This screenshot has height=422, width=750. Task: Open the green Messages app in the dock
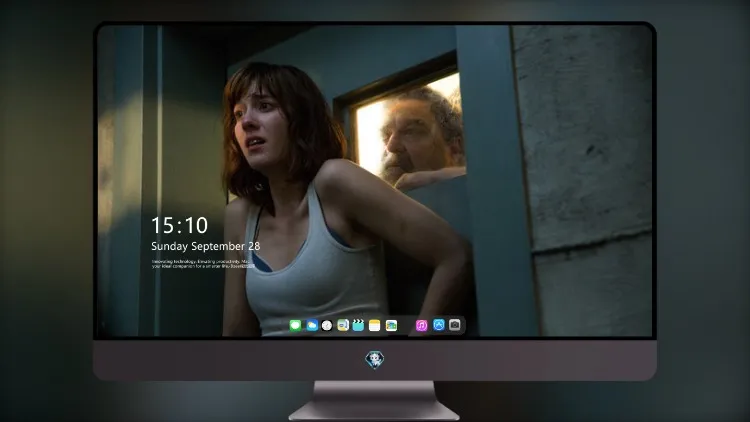[x=295, y=326]
